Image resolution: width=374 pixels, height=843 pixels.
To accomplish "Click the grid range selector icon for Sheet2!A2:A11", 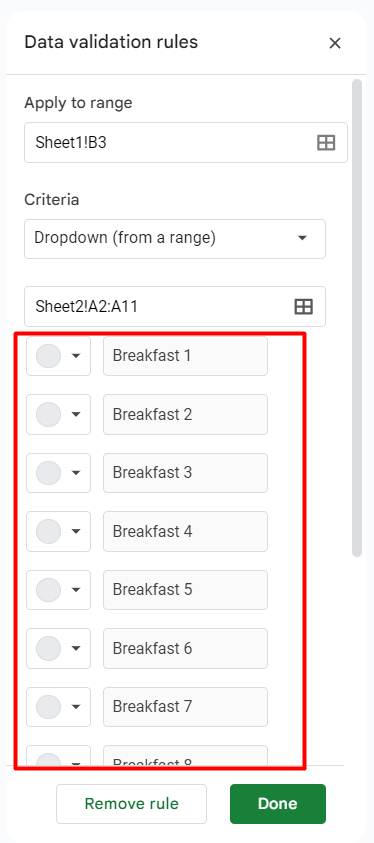I will 304,306.
